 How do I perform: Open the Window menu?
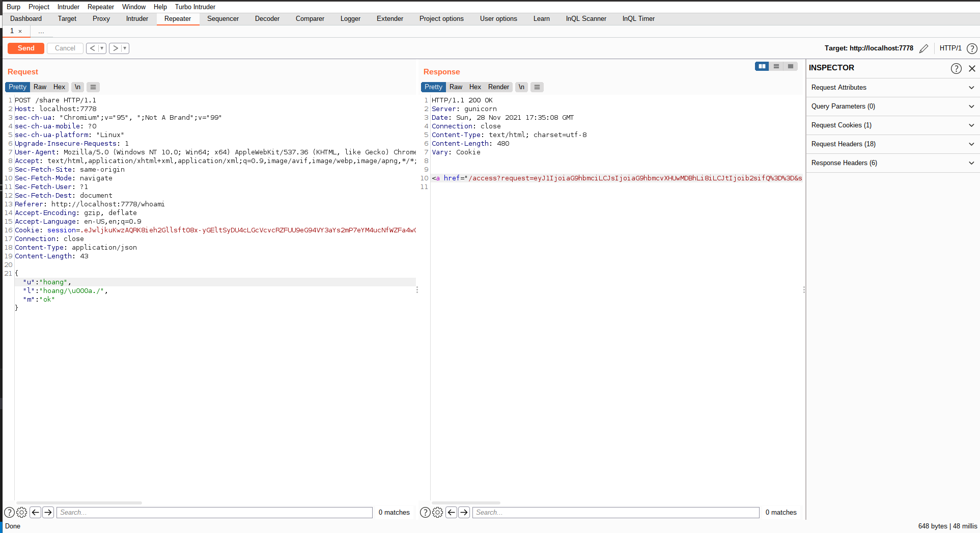[x=134, y=7]
